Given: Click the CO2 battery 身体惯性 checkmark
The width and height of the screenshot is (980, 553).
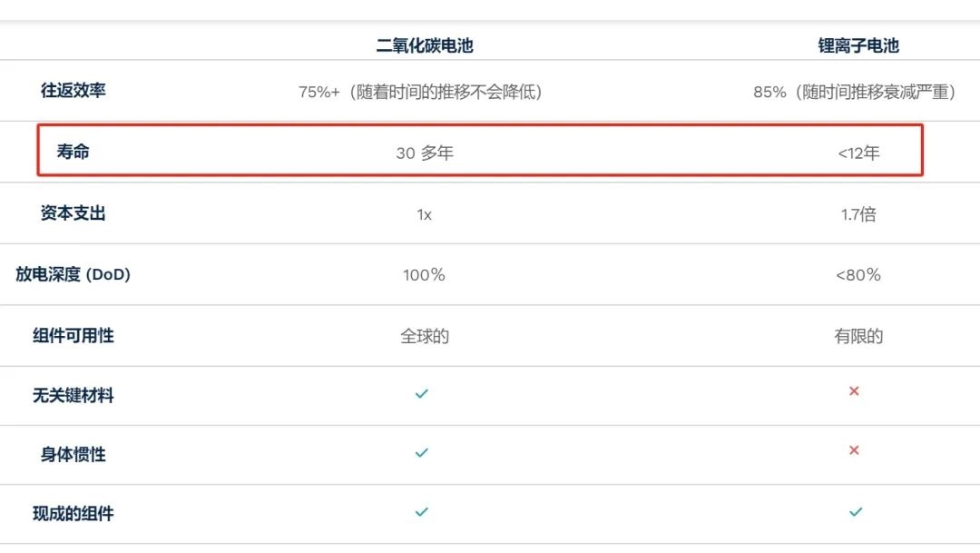Looking at the screenshot, I should click(422, 452).
